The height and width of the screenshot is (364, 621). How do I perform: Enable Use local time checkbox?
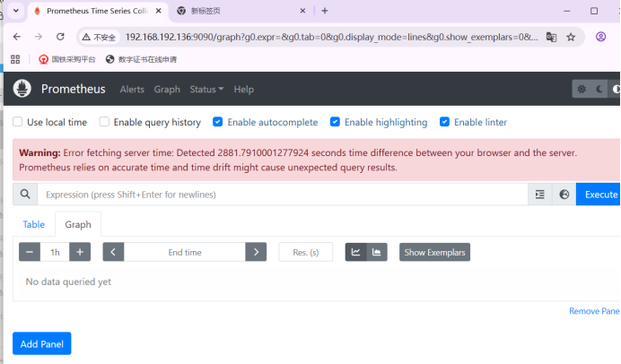(x=17, y=122)
